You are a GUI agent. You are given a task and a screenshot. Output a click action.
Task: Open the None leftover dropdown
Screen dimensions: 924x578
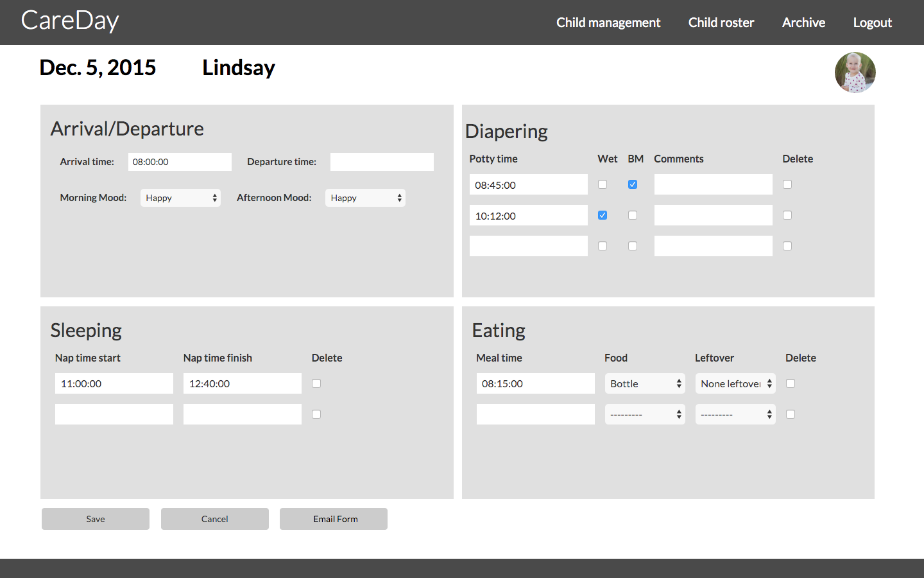(735, 383)
